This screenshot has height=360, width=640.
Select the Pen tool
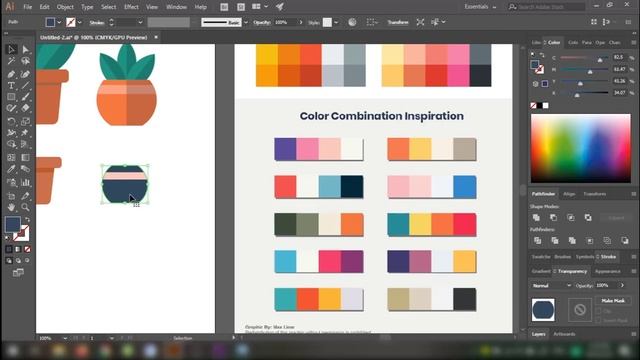click(x=11, y=74)
